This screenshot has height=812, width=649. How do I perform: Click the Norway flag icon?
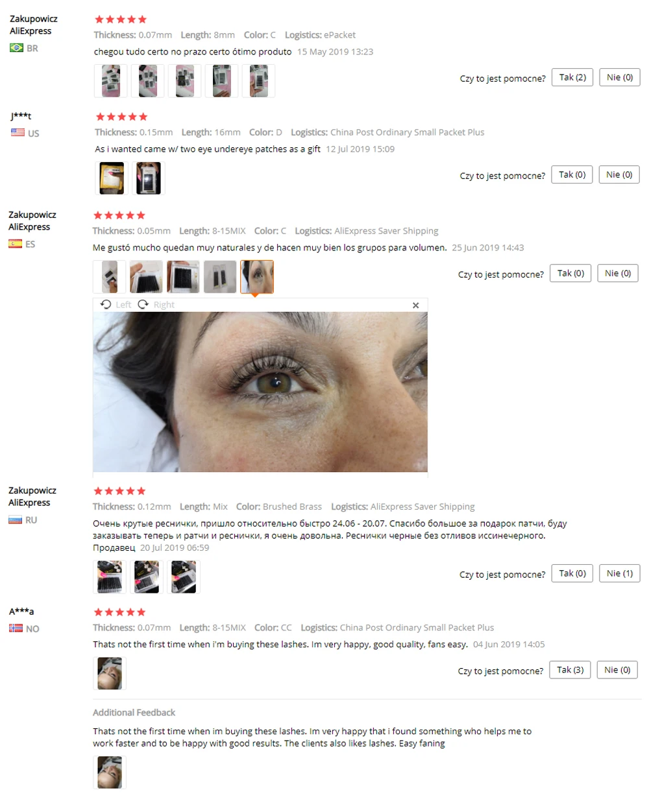click(16, 628)
